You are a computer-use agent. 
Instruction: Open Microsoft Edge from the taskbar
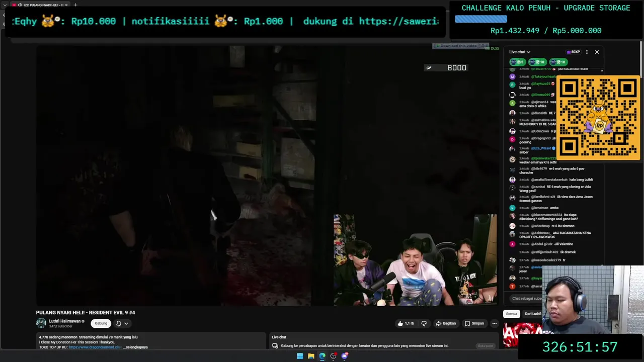click(322, 356)
